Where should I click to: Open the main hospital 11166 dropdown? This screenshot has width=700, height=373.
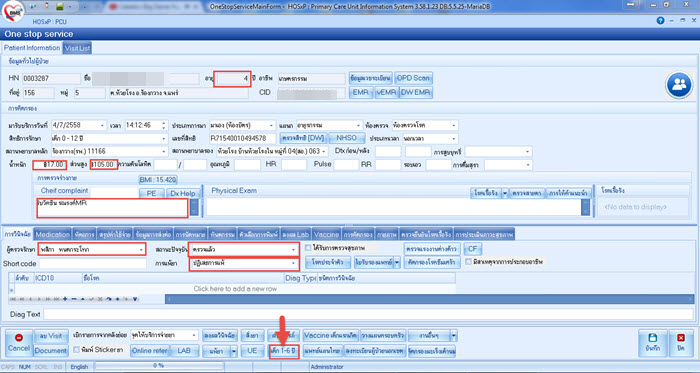pyautogui.click(x=163, y=152)
